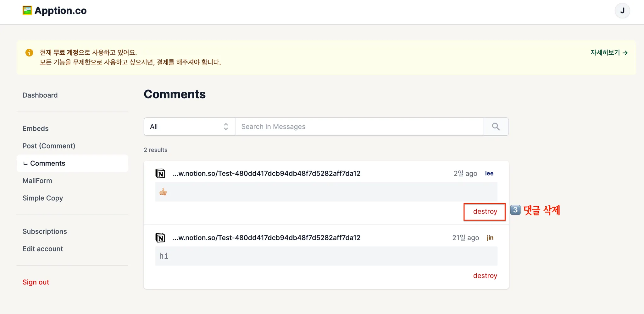Click the Notion icon on jin's comment
The height and width of the screenshot is (314, 644).
tap(160, 238)
